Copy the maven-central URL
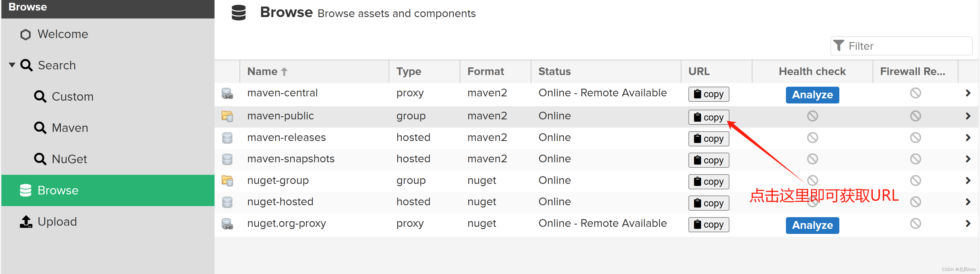Image resolution: width=980 pixels, height=274 pixels. click(708, 94)
